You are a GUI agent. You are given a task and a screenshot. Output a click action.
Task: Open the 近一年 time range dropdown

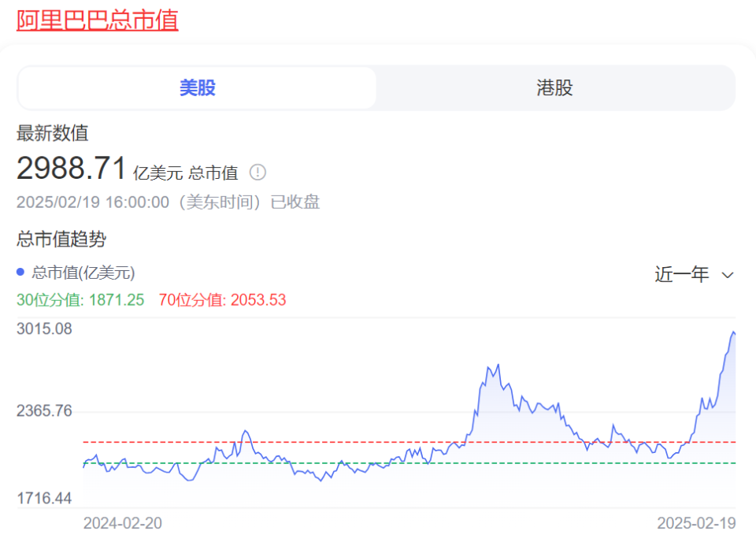[694, 274]
